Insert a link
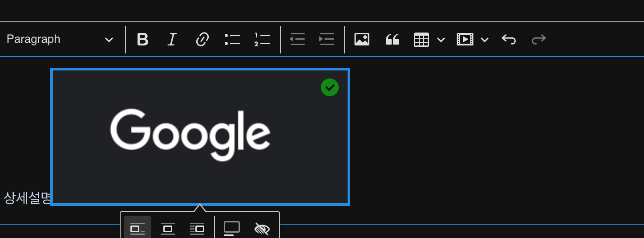Image resolution: width=644 pixels, height=238 pixels. [x=203, y=39]
